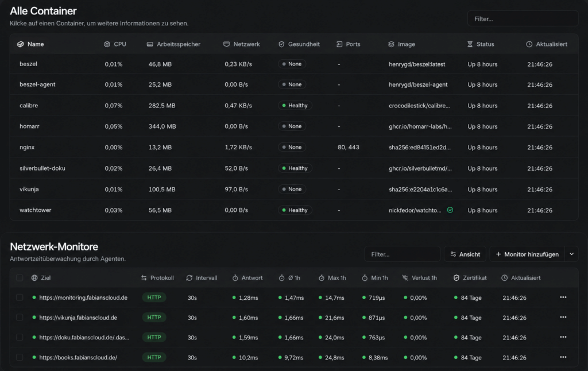Sort monitors by the Protokoll column header

[x=157, y=278]
